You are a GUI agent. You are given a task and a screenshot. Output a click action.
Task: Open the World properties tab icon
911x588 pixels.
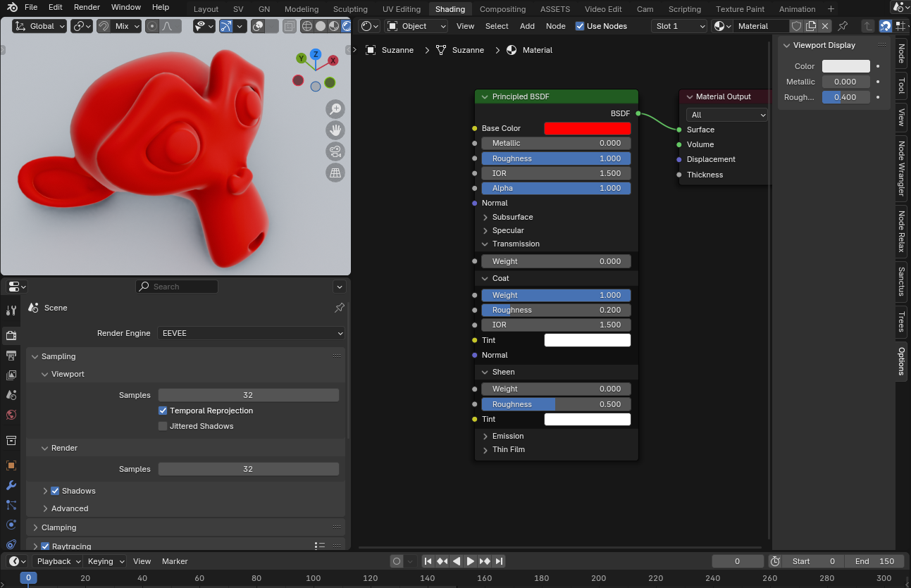click(11, 415)
